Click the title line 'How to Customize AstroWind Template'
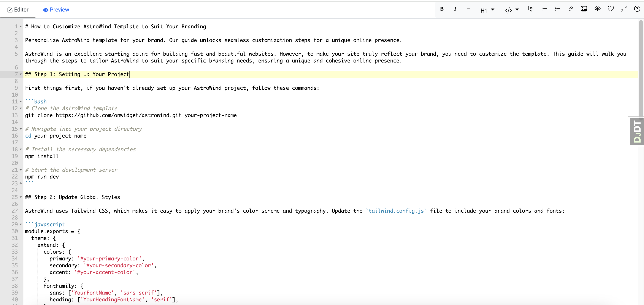This screenshot has width=644, height=305. coord(115,26)
